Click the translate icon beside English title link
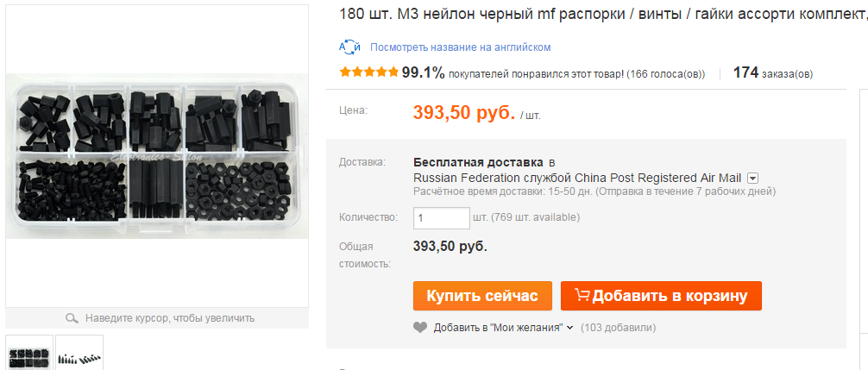Screen dimensions: 868x370 point(349,47)
